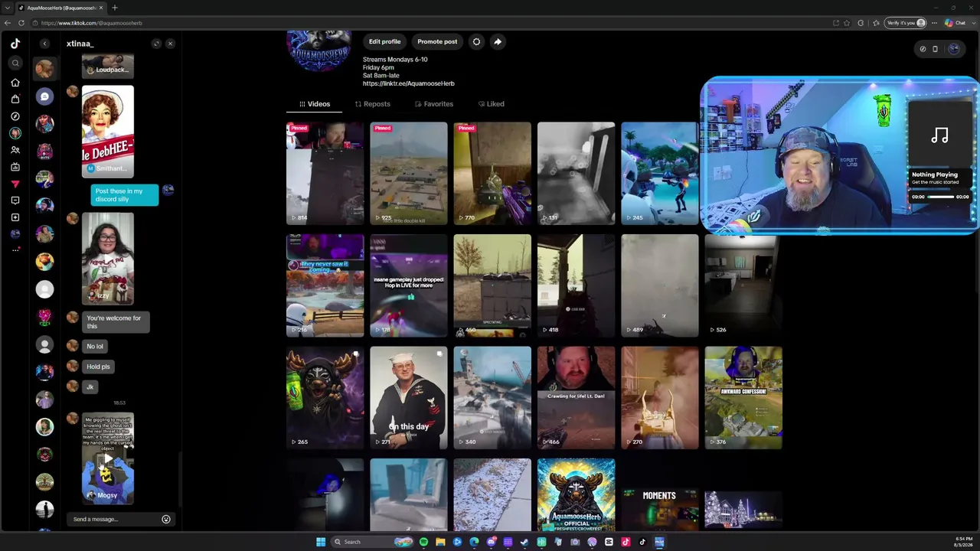Open the emoji picker in message box
This screenshot has width=980, height=551.
click(x=166, y=519)
